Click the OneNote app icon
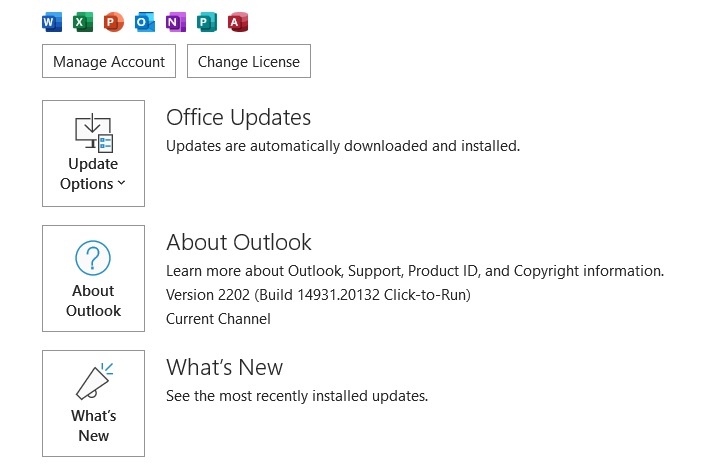 point(176,22)
